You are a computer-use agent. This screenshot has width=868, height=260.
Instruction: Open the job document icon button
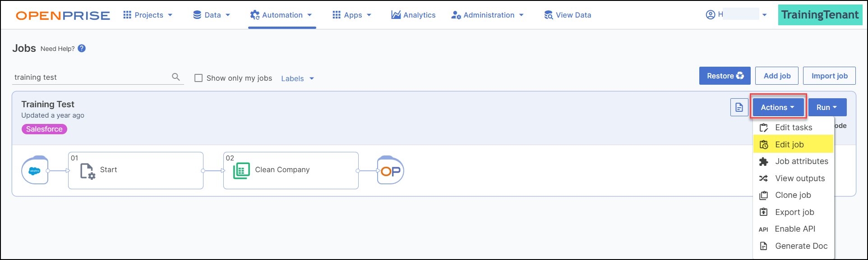[x=739, y=107]
